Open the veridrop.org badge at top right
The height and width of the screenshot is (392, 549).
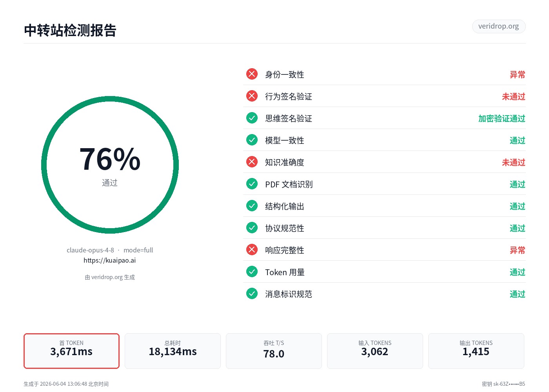click(x=498, y=26)
